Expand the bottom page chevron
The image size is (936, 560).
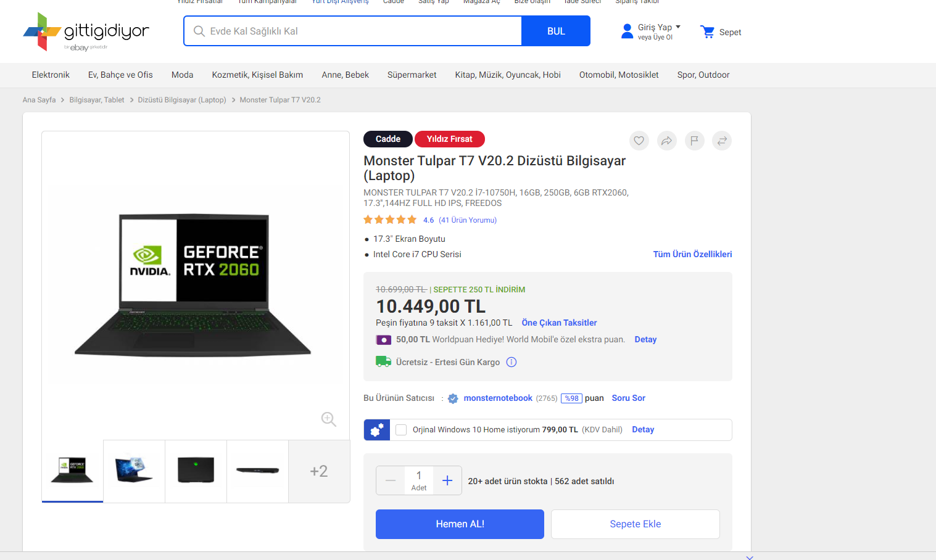coord(750,558)
